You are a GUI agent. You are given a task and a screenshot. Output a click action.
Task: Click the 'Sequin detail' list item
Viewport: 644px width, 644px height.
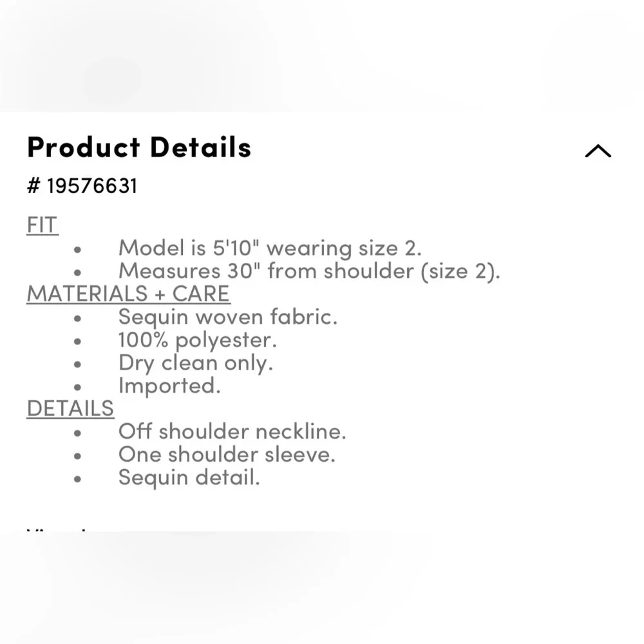[189, 477]
